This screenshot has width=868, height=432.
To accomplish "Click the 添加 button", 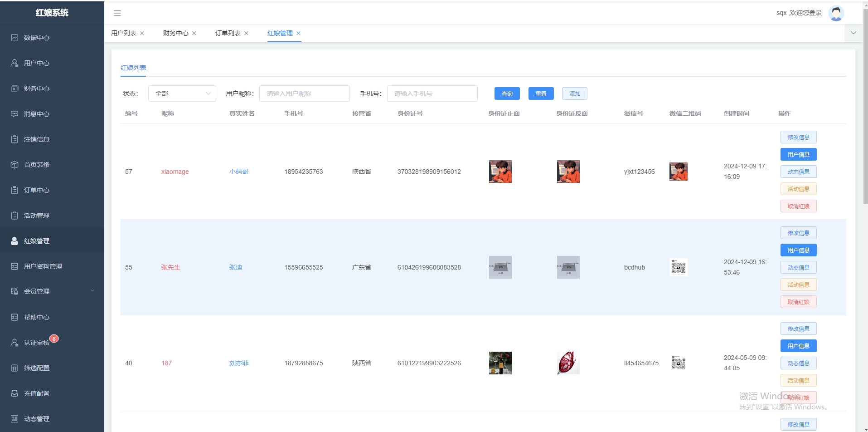I will tap(575, 93).
